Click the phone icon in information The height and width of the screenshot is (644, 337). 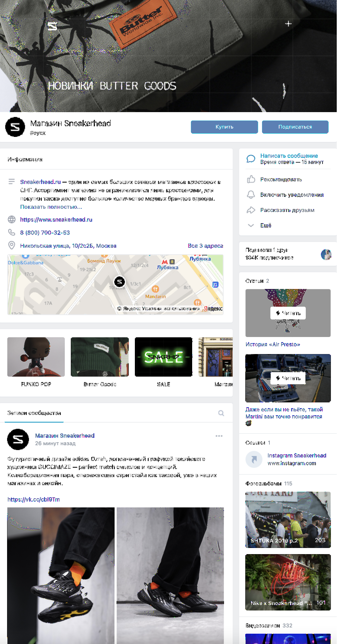[12, 232]
